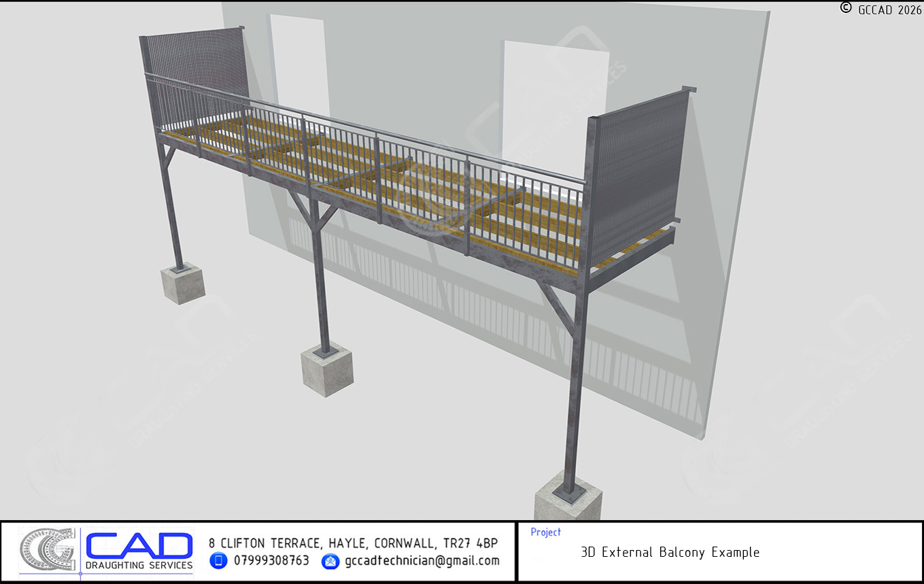
Task: Click the copyright symbol in the corner
Action: (846, 8)
